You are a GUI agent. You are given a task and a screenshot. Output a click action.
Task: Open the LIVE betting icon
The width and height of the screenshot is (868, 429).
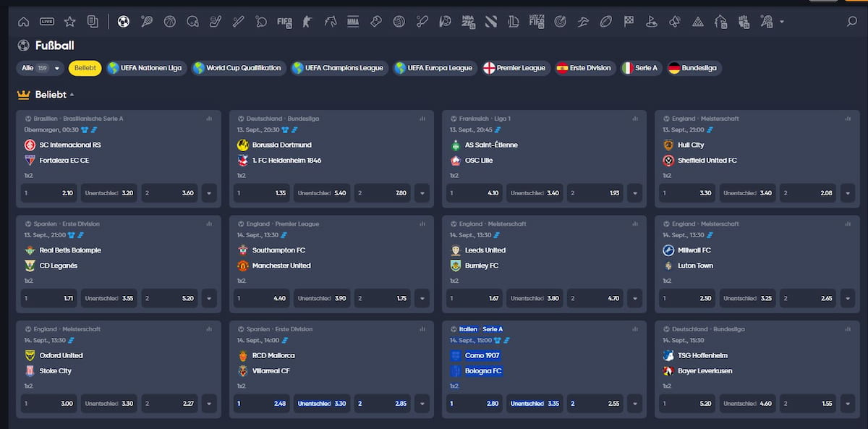coord(47,22)
